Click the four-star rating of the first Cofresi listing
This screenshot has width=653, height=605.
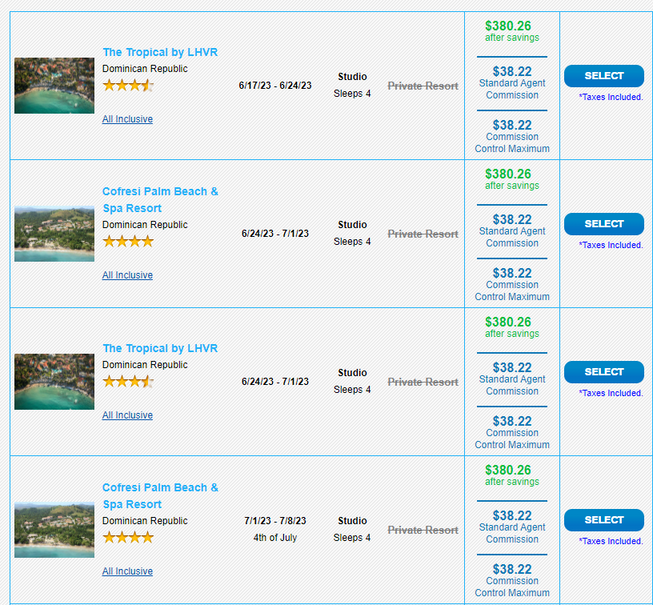(x=128, y=241)
